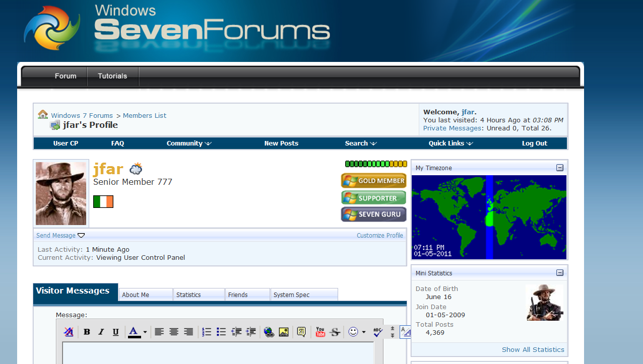The width and height of the screenshot is (643, 364).
Task: Run the ABC spell check
Action: tap(378, 332)
